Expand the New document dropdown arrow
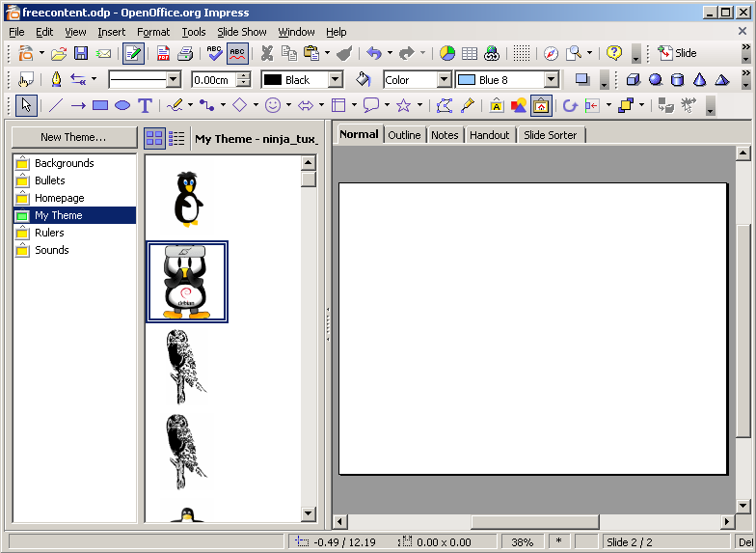756x553 pixels. [x=41, y=54]
